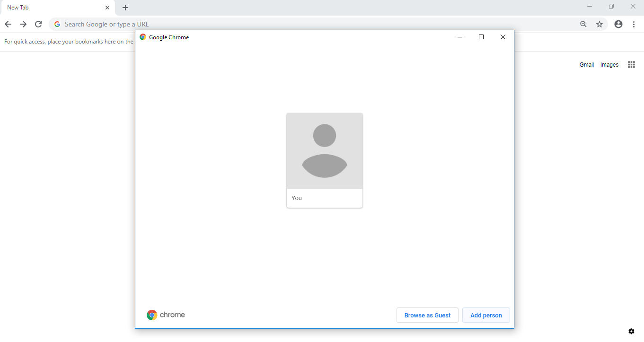The height and width of the screenshot is (342, 644).
Task: Click the customize gear on New Tab page
Action: tap(631, 331)
